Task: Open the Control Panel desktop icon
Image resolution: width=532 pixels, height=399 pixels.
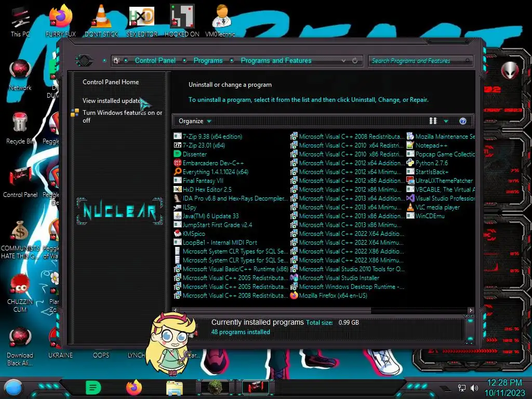Action: 20,182
